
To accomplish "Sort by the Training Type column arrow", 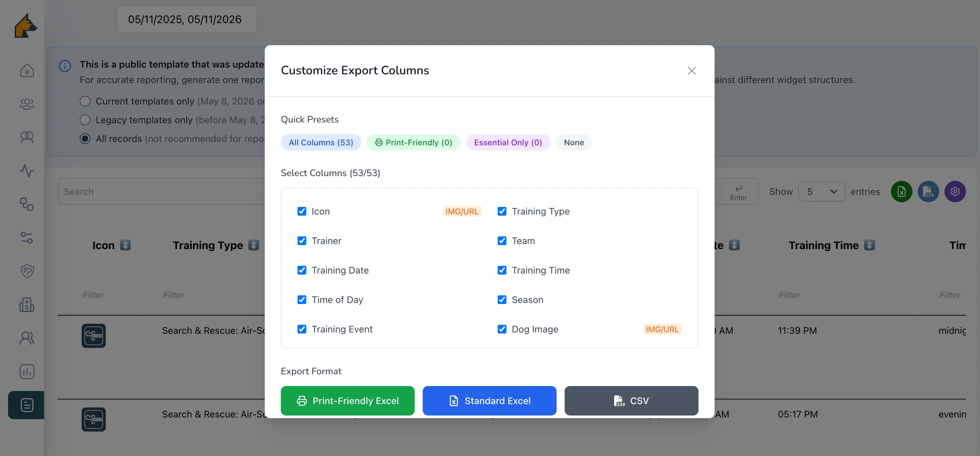I will tap(253, 245).
